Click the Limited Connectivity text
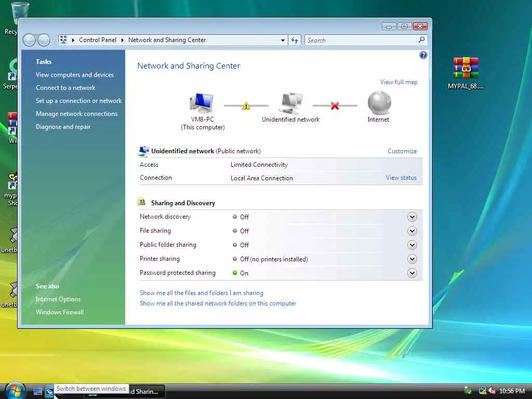The image size is (532, 399). 259,165
